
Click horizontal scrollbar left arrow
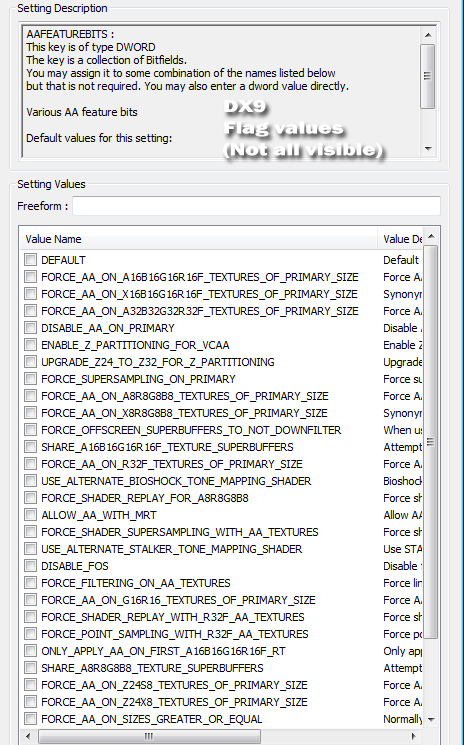pyautogui.click(x=28, y=736)
